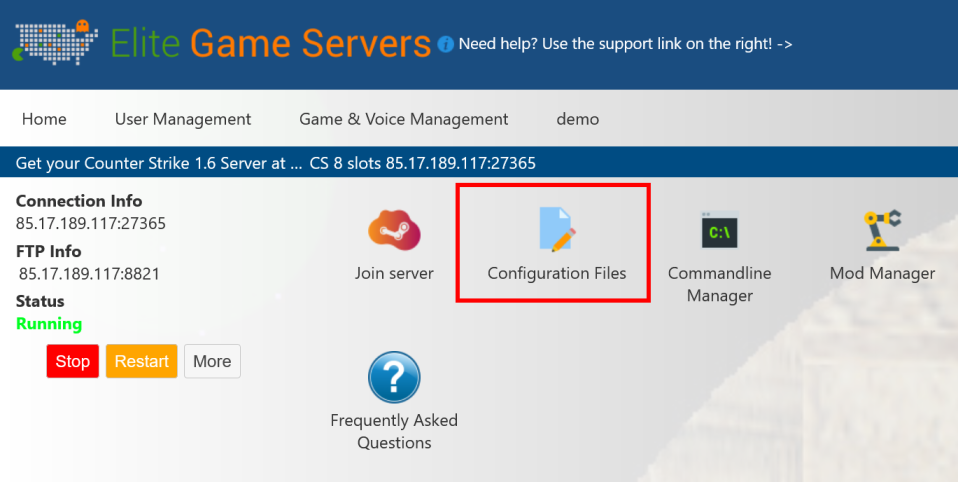Screen dimensions: 958x482
Task: Launch the Commandline Manager terminal icon
Action: coord(719,230)
